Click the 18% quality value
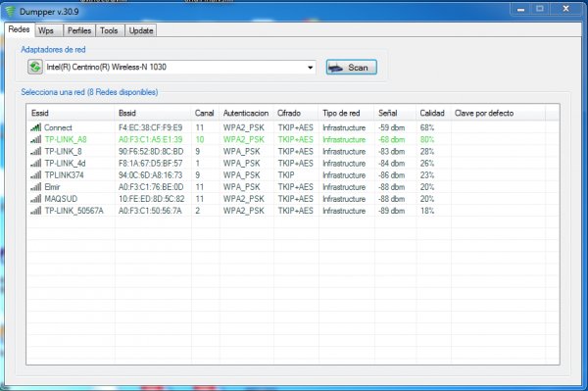 pos(427,211)
